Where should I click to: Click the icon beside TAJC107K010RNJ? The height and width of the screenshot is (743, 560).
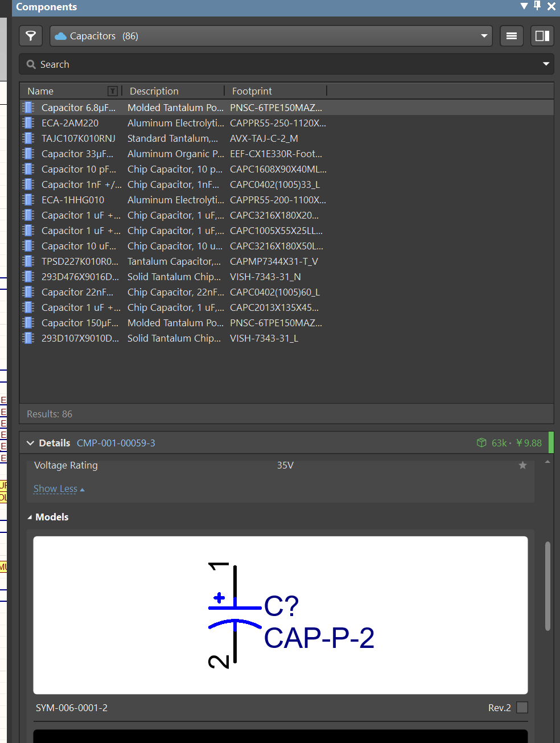pyautogui.click(x=28, y=138)
